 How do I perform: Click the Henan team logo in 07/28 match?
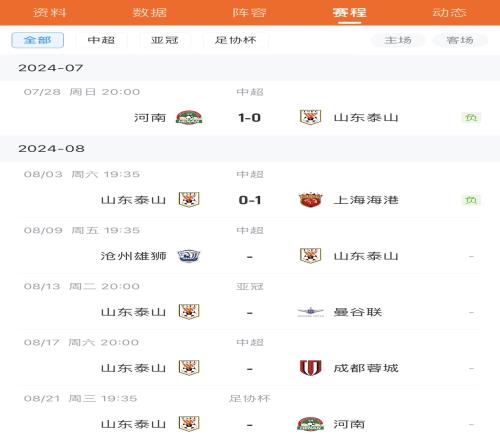point(189,117)
